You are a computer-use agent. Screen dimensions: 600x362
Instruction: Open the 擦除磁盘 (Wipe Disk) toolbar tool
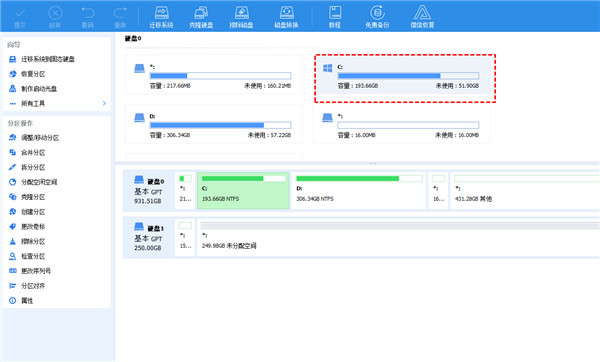pyautogui.click(x=241, y=17)
